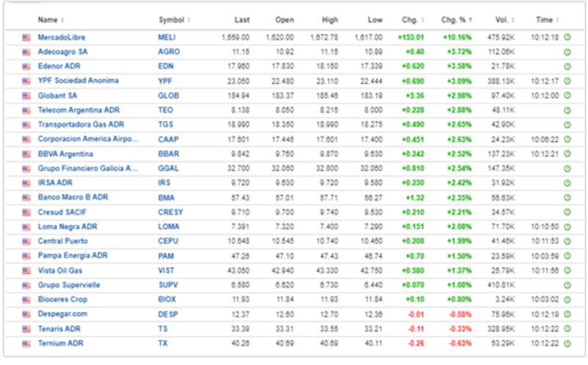Viewport: 588px width, 365px height.
Task: Select the Bioceres Crop table row
Action: (x=294, y=300)
